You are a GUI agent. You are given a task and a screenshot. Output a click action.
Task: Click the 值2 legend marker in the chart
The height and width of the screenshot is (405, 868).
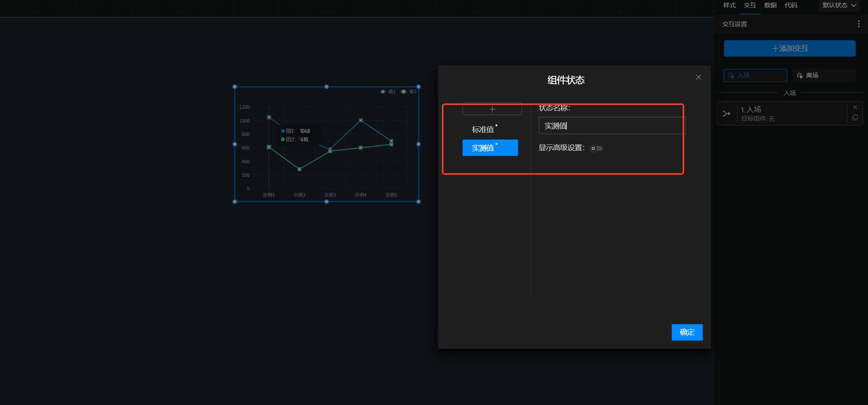click(404, 92)
